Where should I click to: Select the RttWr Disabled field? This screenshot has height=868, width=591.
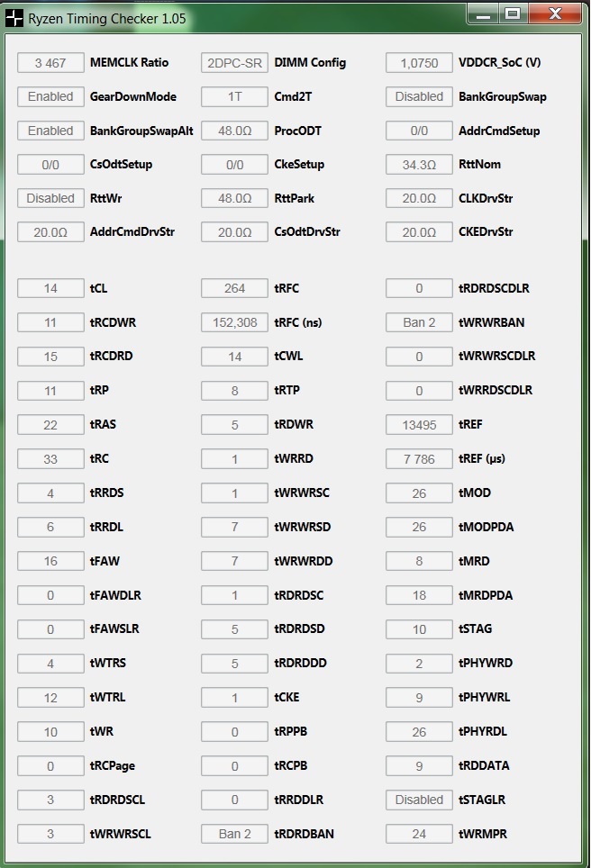pos(50,199)
